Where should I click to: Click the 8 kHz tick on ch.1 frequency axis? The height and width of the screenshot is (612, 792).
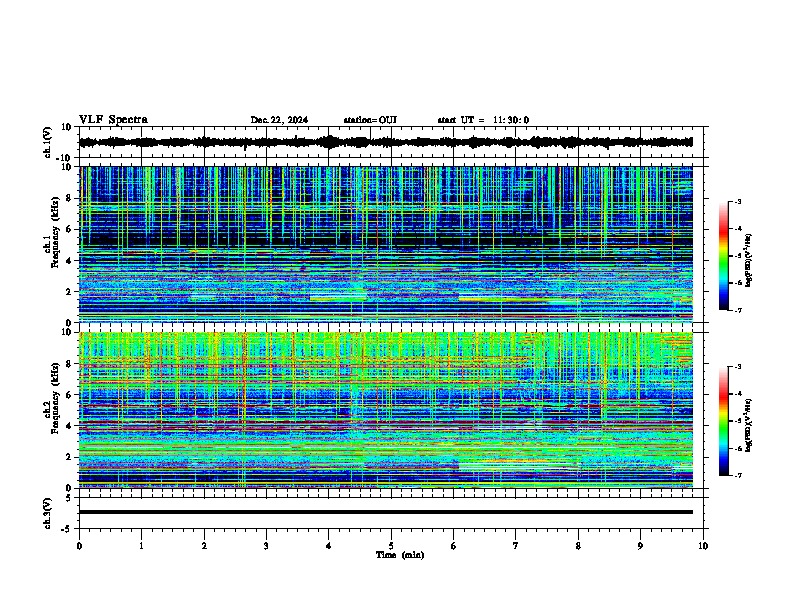[69, 198]
